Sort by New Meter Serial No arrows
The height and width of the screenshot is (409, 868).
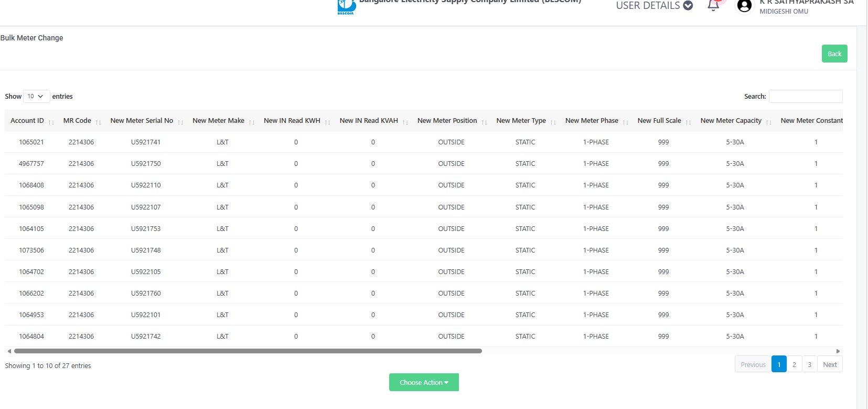click(180, 122)
